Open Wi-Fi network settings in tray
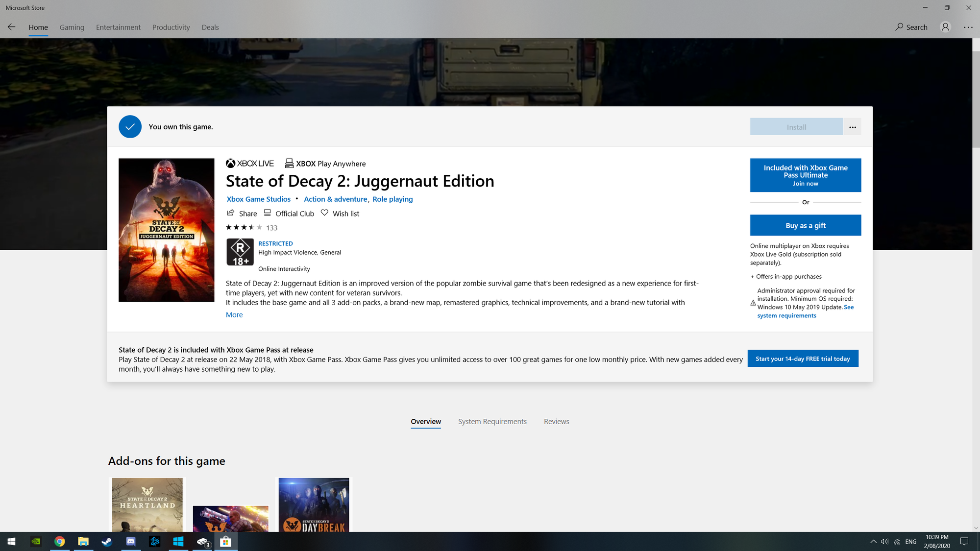Image resolution: width=980 pixels, height=551 pixels. click(897, 541)
